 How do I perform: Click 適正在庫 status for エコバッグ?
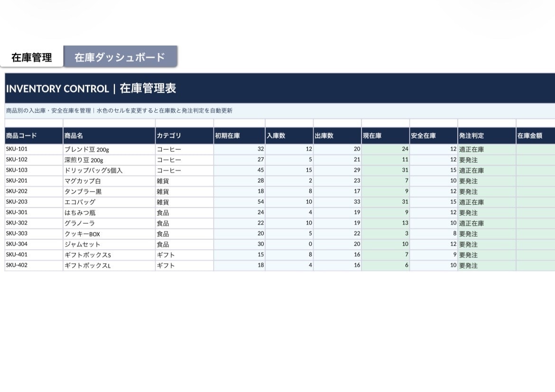pos(487,202)
